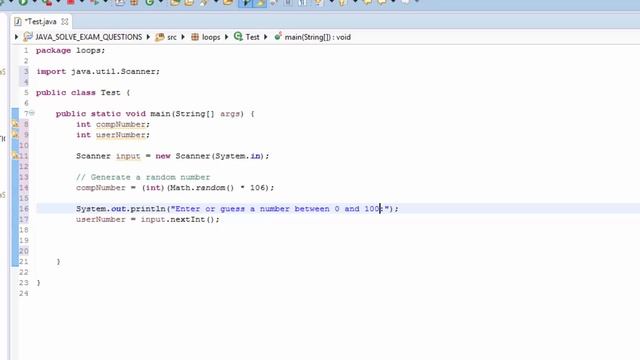Click 'println' on line 16
640x360 pixels.
148,209
